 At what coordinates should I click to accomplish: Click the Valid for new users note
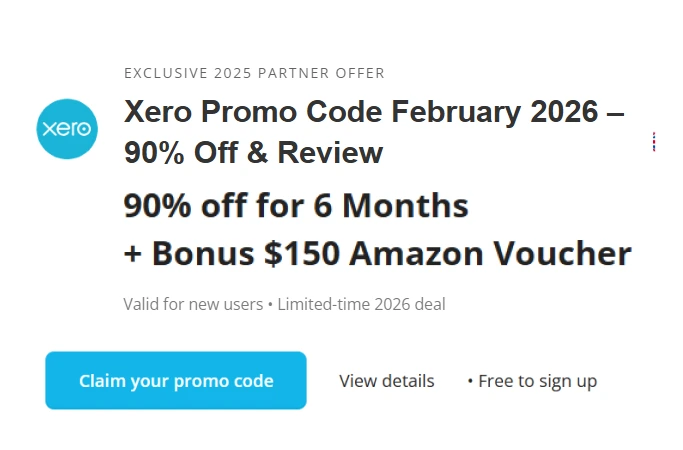(x=193, y=304)
